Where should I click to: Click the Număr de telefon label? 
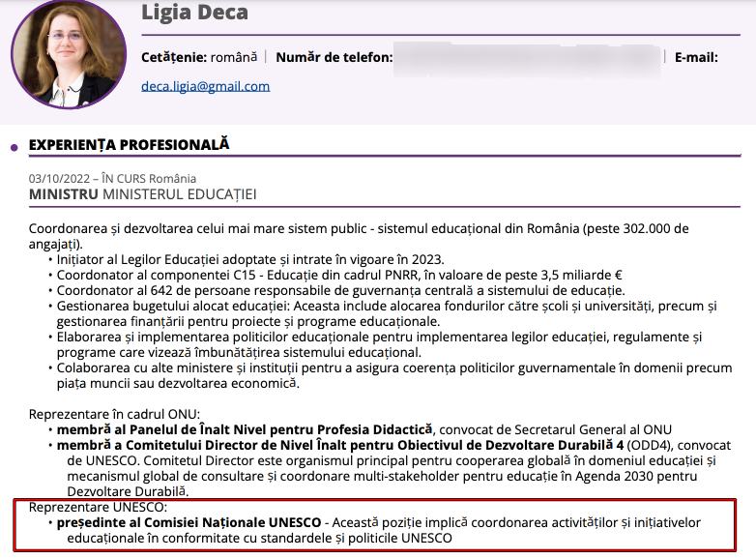[334, 57]
